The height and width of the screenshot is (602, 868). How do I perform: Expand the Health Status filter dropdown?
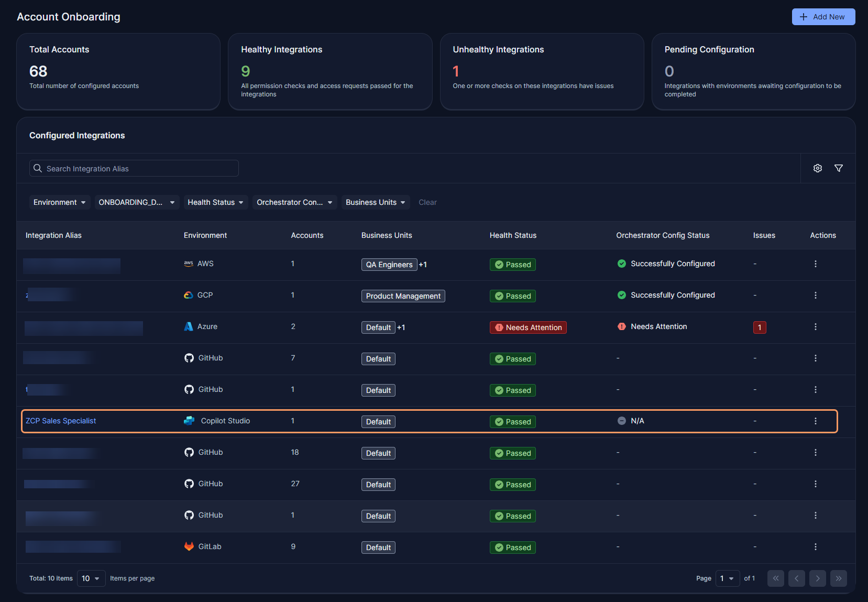[x=215, y=202]
